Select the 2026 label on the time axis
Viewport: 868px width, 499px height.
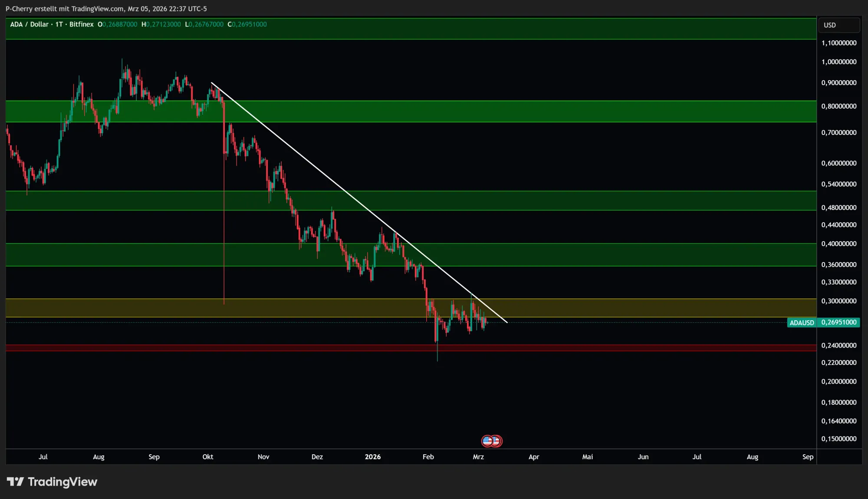[x=373, y=457]
